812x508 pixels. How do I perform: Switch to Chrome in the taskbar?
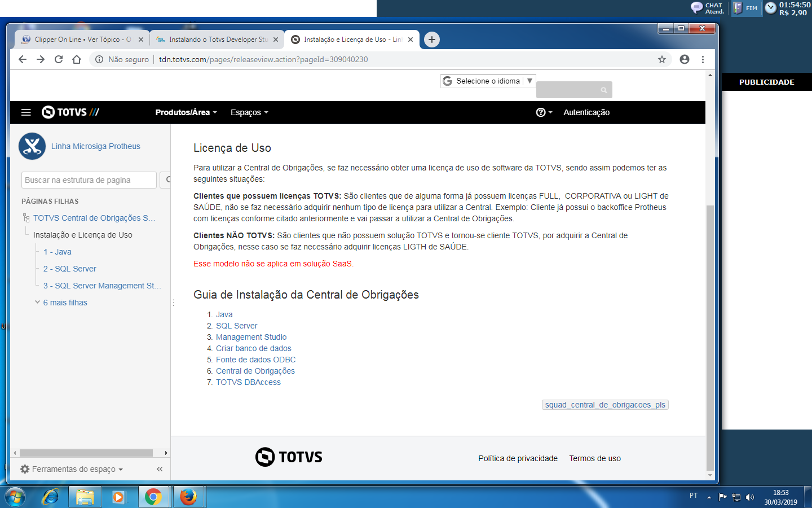click(153, 497)
